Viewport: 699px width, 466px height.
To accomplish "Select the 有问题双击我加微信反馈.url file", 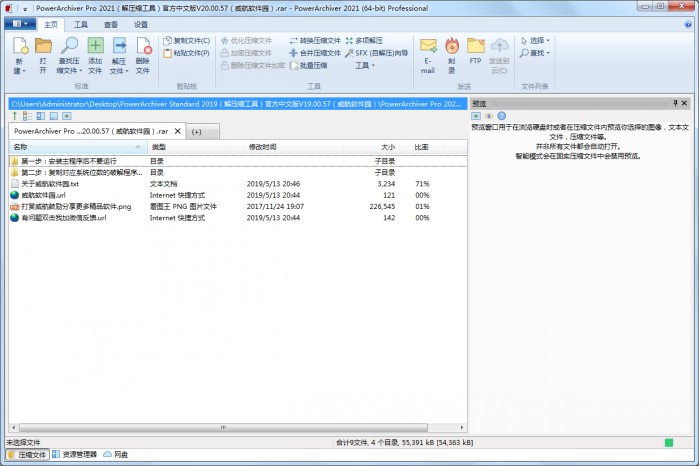I will [x=238, y=218].
